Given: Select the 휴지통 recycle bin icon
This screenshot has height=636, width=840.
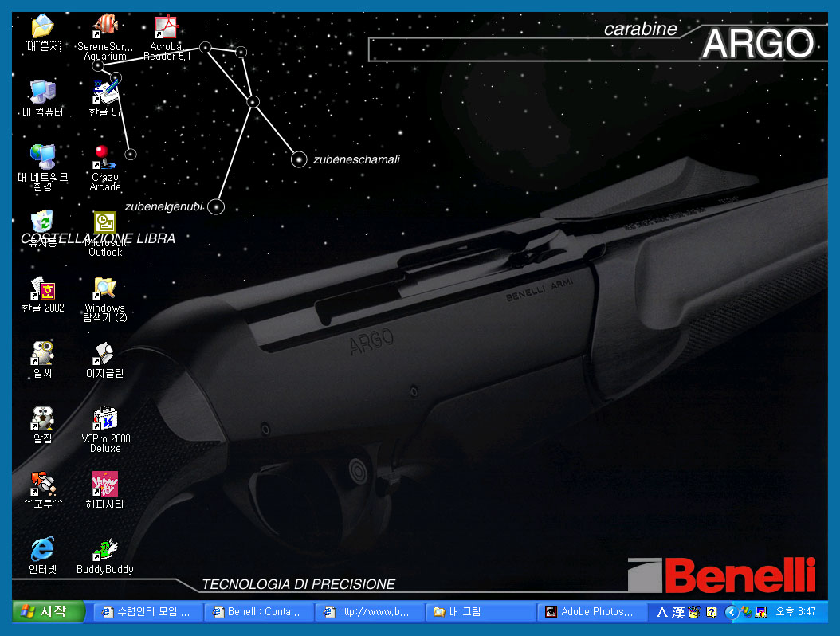Looking at the screenshot, I should [x=42, y=222].
